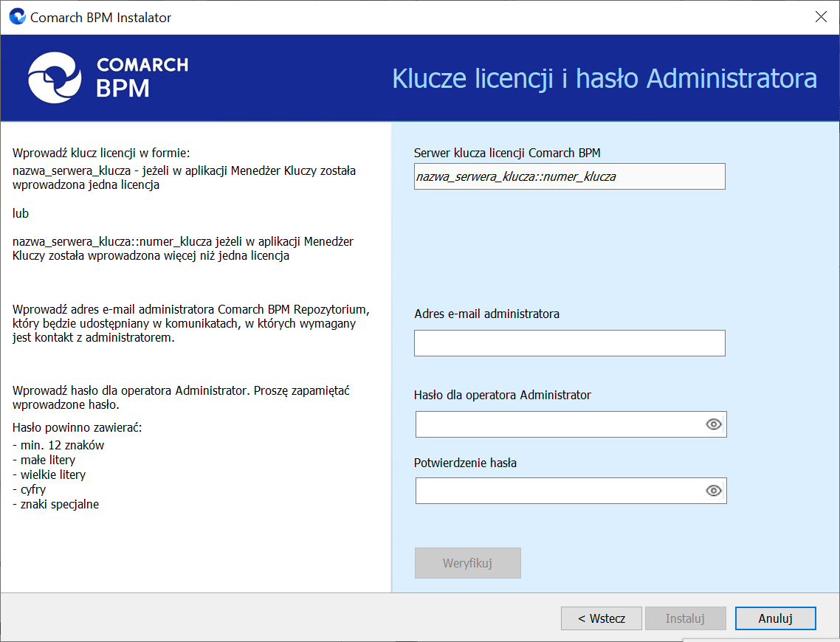This screenshot has width=840, height=642.
Task: Click the '- cyfry' requirement
Action: [30, 489]
